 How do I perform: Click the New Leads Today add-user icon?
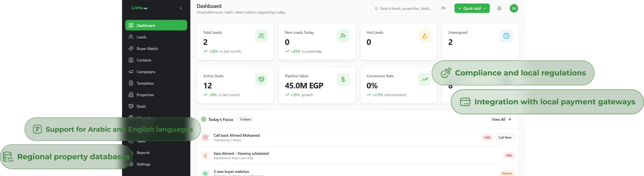point(343,36)
